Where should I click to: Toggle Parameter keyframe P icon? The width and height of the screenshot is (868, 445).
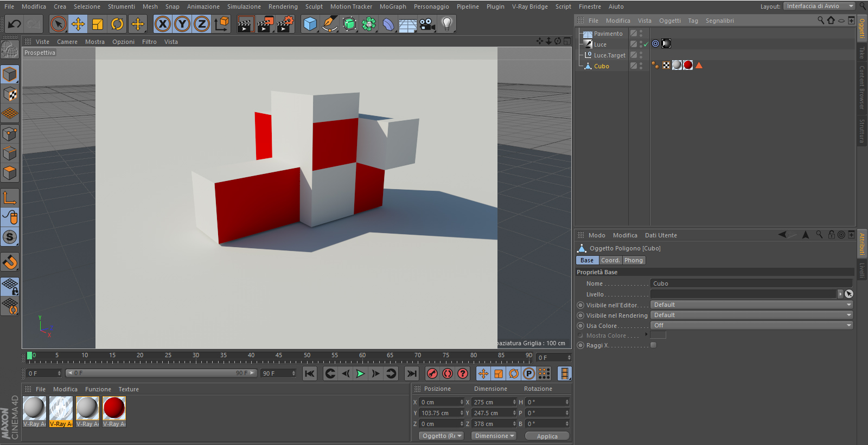click(x=529, y=373)
